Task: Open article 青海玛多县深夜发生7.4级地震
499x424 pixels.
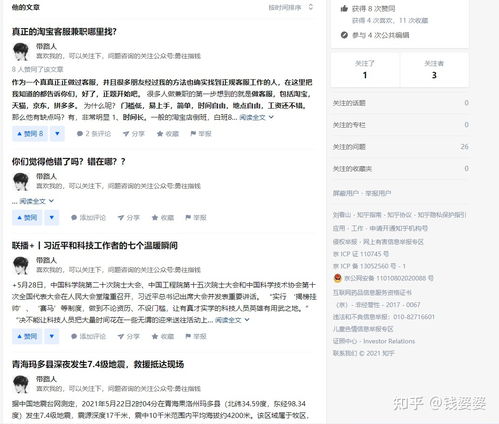Action: click(98, 364)
